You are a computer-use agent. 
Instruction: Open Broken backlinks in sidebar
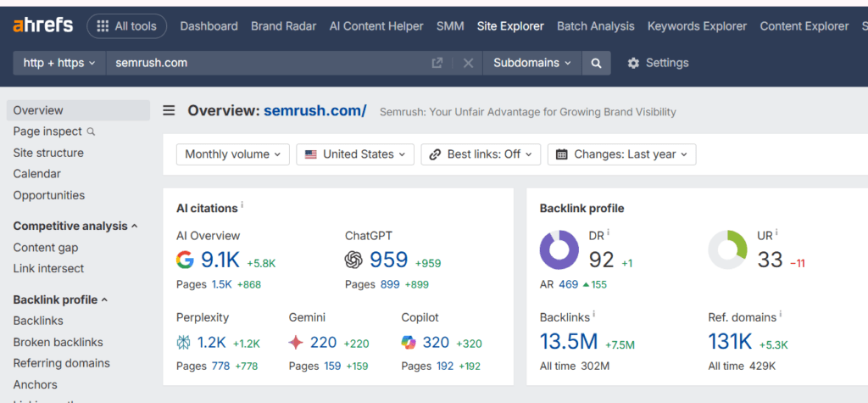(58, 342)
